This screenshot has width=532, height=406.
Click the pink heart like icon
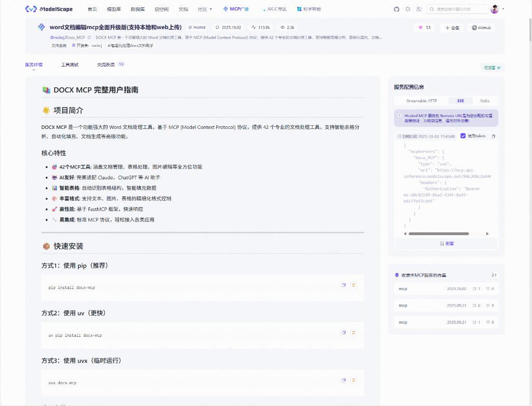(x=420, y=28)
